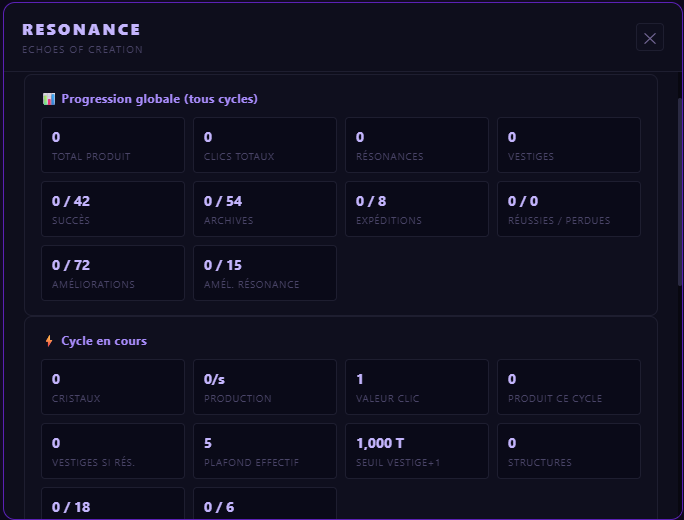Select the CLICS TOTAUX stat card
The width and height of the screenshot is (684, 520).
(265, 145)
